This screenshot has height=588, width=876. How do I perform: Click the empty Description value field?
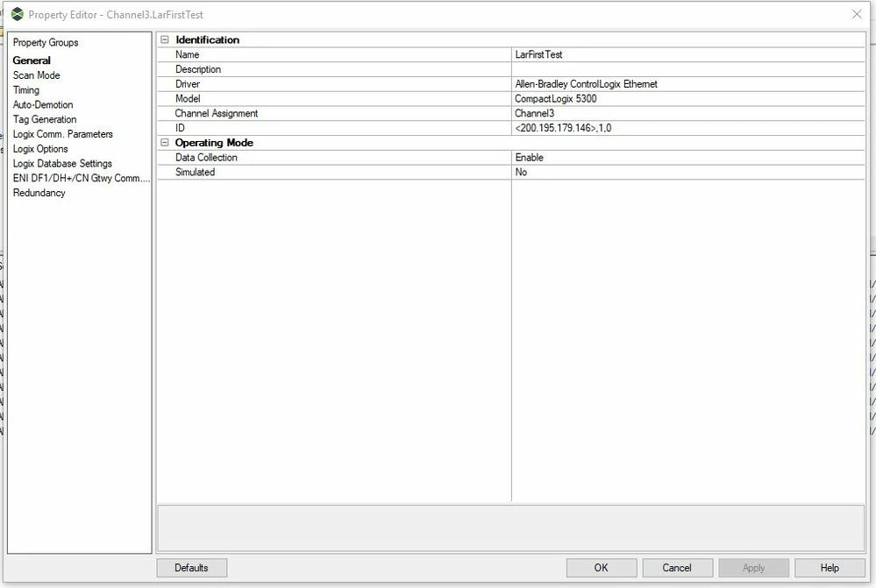(x=687, y=69)
